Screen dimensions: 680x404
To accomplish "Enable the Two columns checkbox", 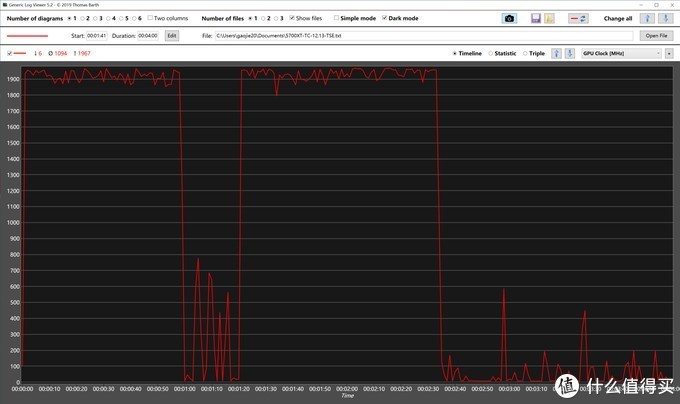I will [150, 18].
